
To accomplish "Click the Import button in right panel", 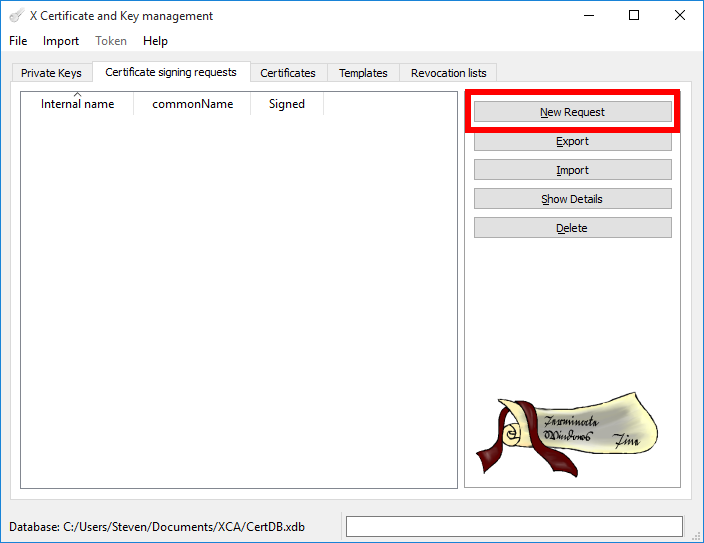I will (572, 170).
